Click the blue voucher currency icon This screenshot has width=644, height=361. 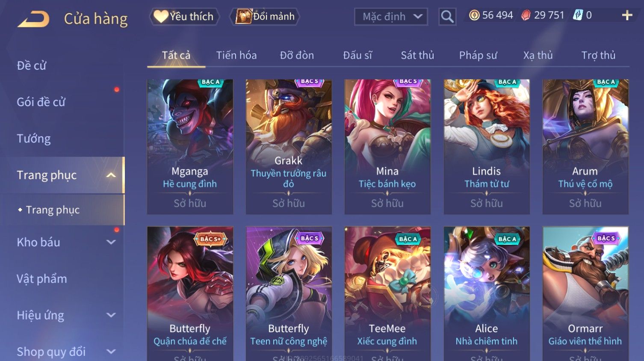tap(578, 15)
